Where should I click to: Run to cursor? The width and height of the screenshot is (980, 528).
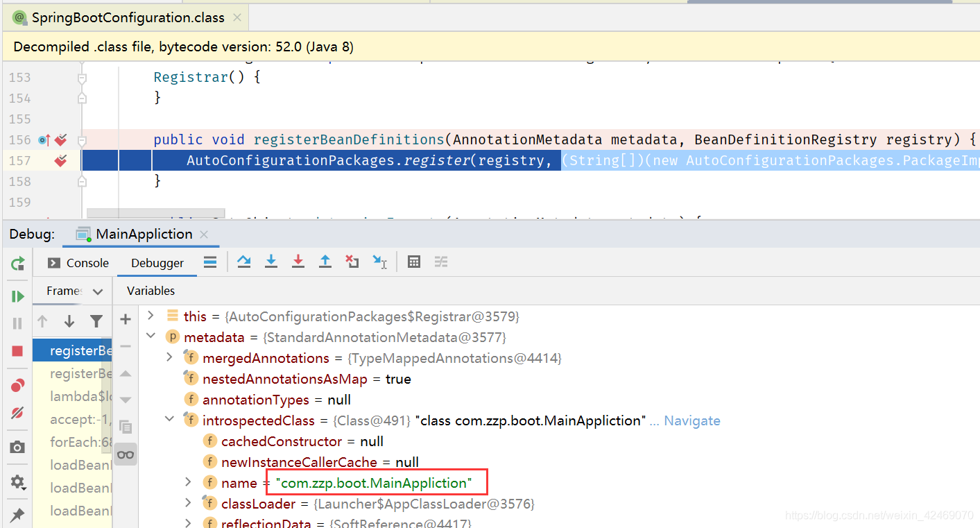click(x=379, y=262)
